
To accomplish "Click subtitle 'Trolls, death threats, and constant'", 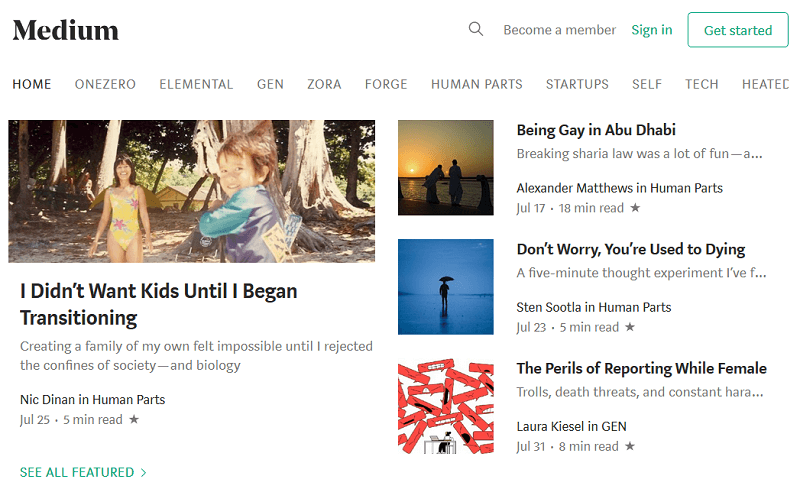I will point(640,392).
